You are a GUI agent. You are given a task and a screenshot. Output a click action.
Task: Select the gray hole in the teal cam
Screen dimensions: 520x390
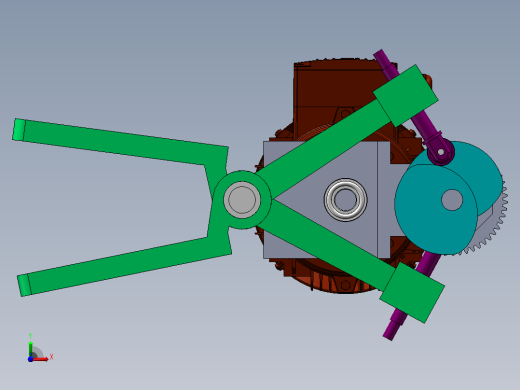coord(452,200)
